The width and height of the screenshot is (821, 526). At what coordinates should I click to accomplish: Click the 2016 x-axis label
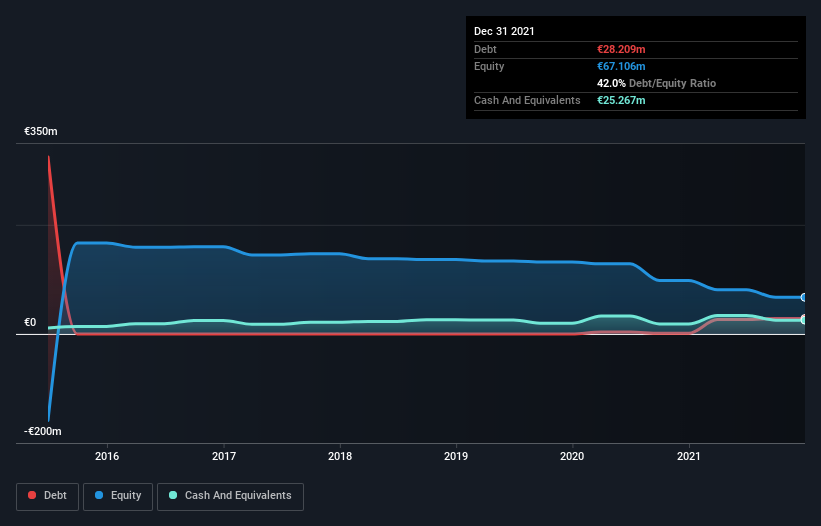tap(107, 456)
